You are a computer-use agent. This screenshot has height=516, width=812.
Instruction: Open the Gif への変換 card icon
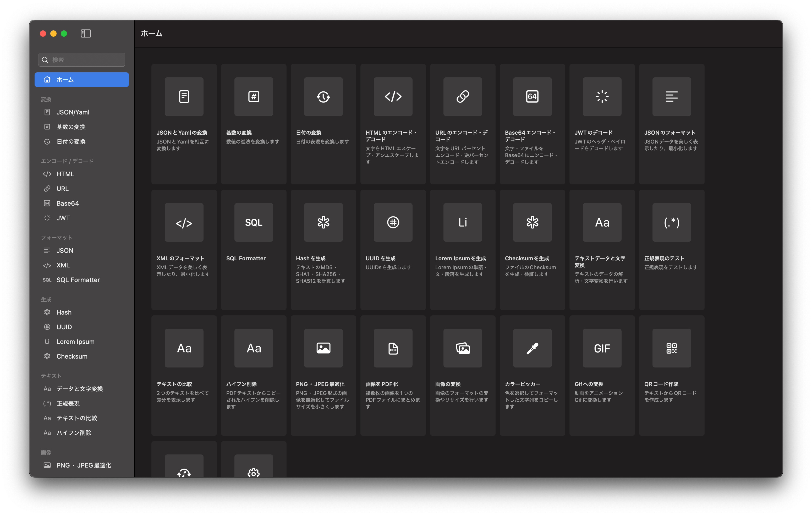[602, 348]
